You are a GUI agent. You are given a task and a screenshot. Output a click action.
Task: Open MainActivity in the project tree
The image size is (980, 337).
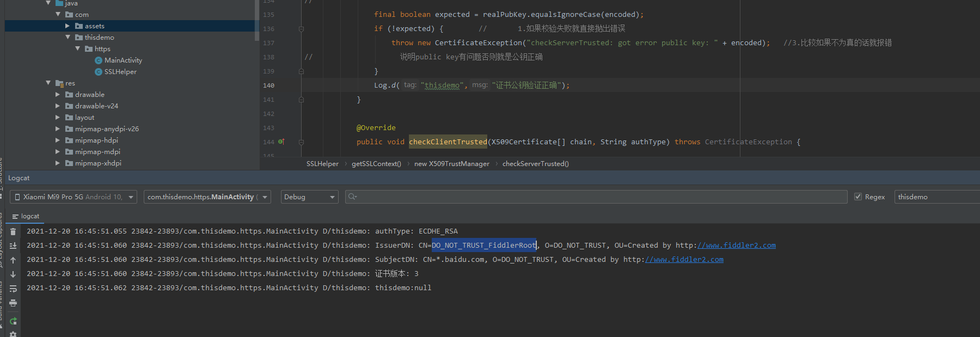[x=123, y=60]
